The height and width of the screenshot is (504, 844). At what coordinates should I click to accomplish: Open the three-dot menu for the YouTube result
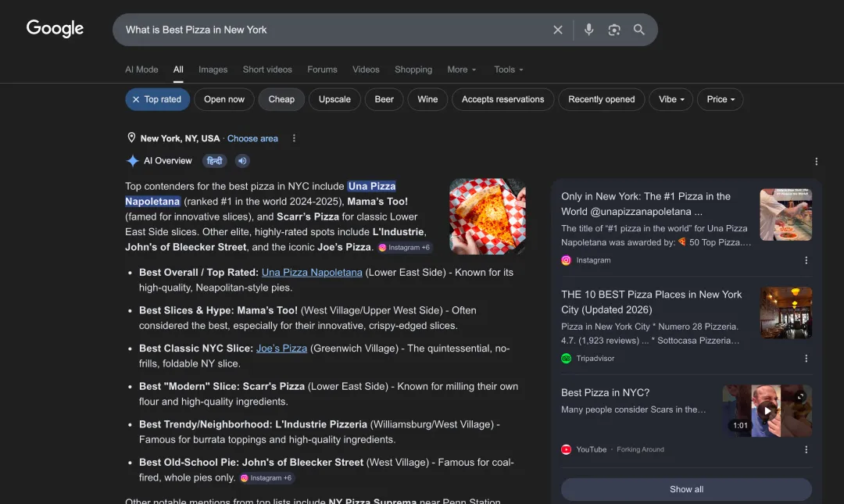pyautogui.click(x=806, y=449)
